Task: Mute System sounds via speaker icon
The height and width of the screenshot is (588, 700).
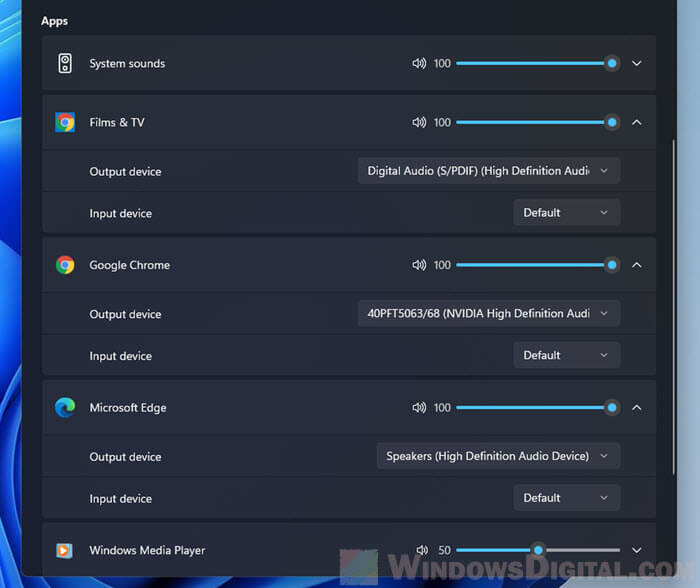Action: (x=419, y=63)
